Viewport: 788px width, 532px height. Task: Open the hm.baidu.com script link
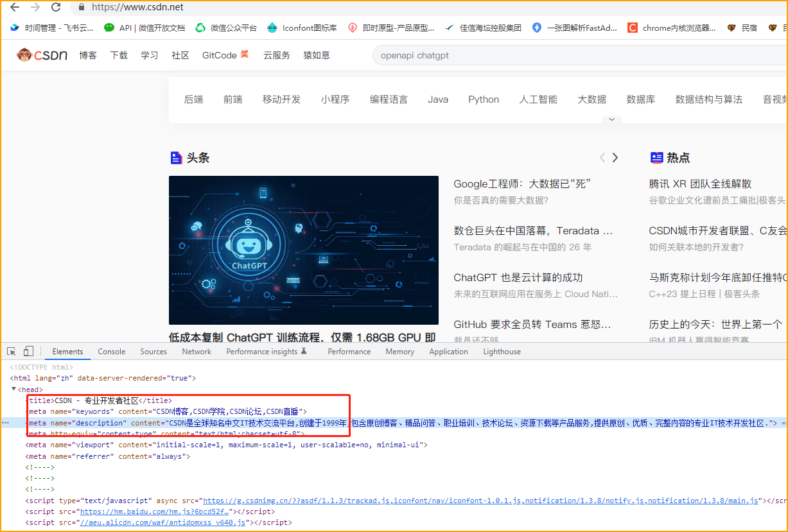tap(154, 512)
